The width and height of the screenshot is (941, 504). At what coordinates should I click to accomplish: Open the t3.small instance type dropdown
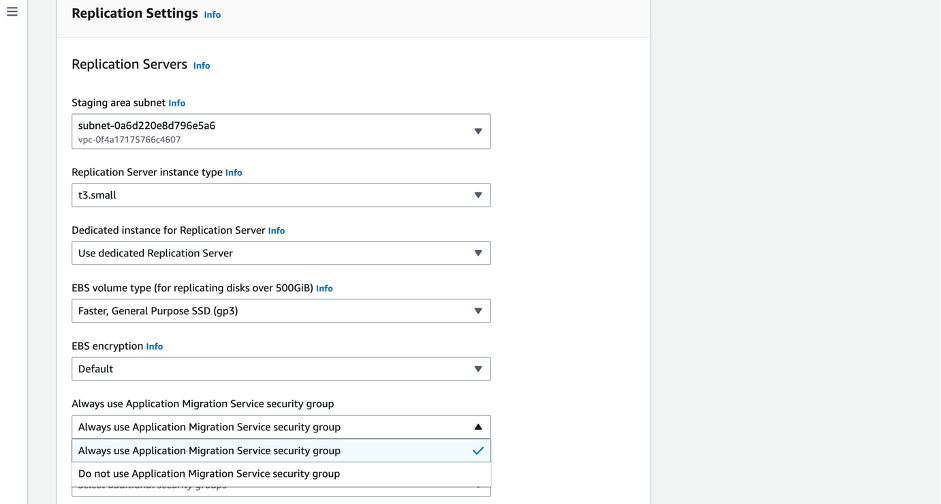point(280,195)
